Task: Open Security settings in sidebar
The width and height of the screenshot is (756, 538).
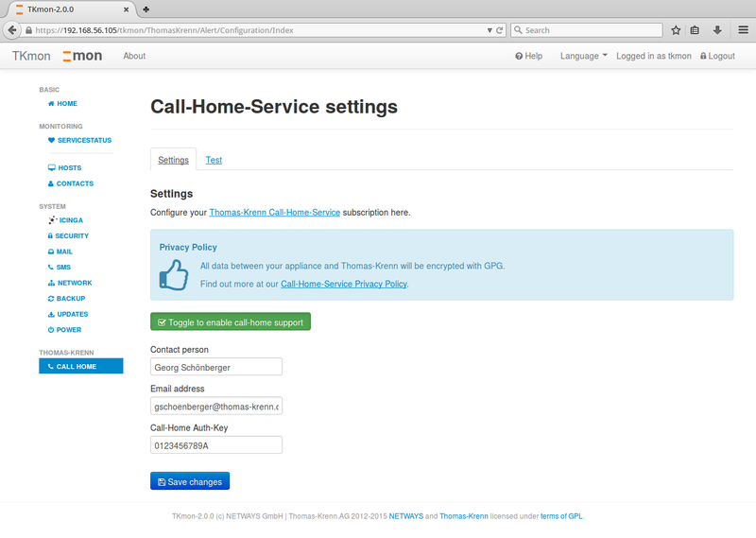Action: (x=68, y=235)
